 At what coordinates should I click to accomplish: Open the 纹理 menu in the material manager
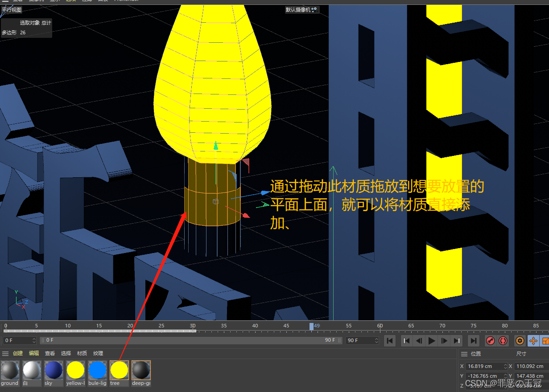[x=98, y=353]
